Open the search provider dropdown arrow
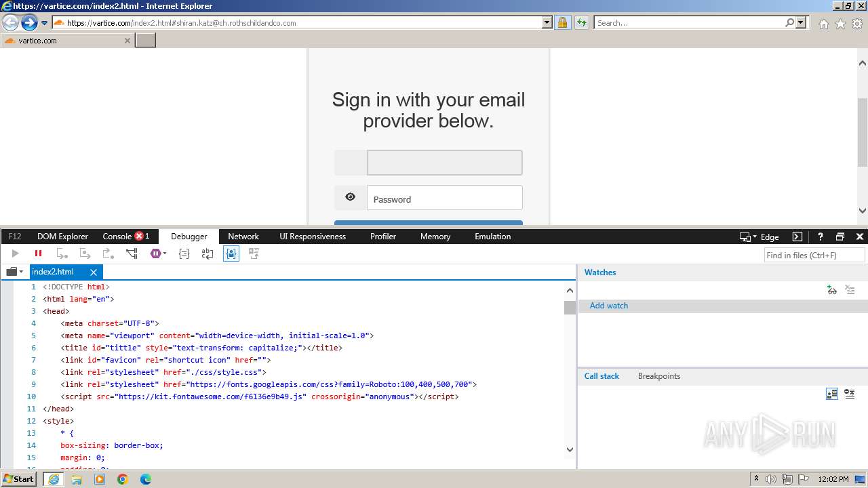 pyautogui.click(x=802, y=23)
